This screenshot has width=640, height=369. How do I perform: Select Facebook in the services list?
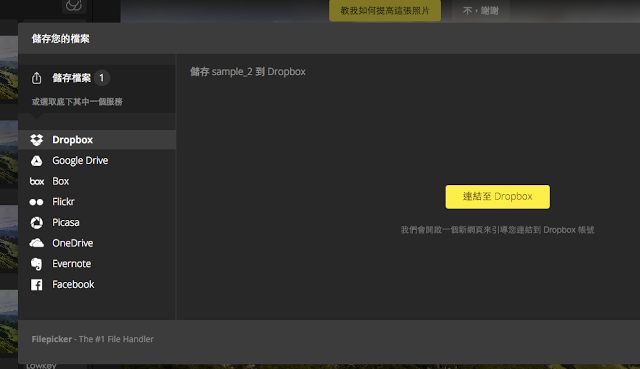(97, 285)
